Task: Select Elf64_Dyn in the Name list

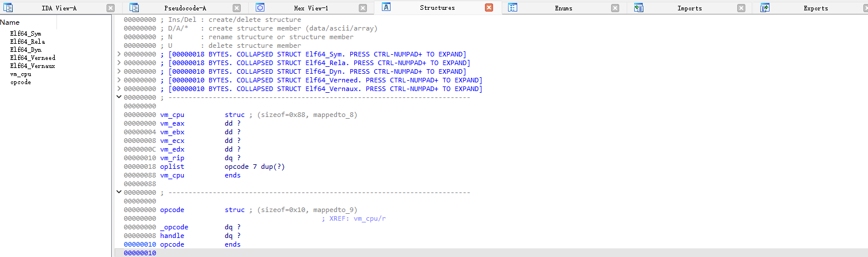Action: pyautogui.click(x=25, y=50)
